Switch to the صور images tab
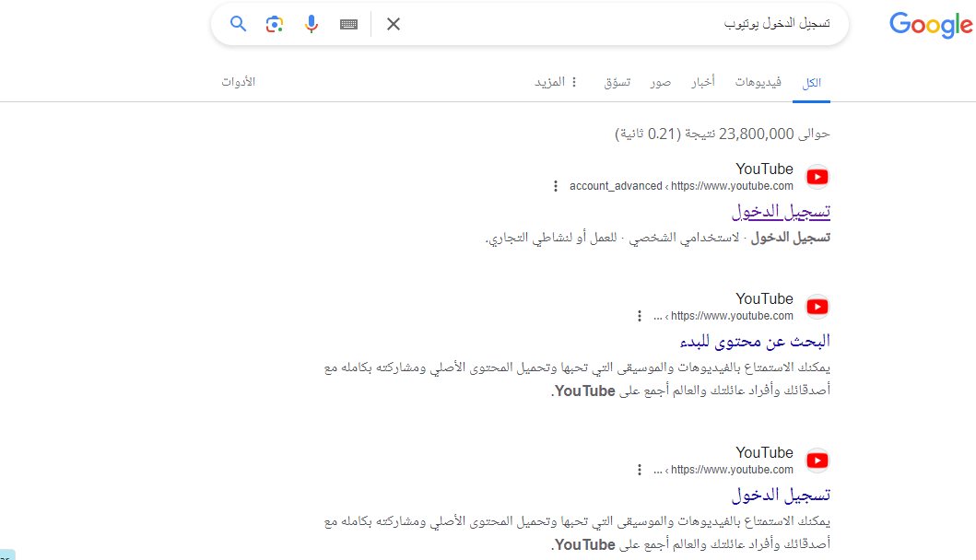This screenshot has height=560, width=976. pos(660,82)
